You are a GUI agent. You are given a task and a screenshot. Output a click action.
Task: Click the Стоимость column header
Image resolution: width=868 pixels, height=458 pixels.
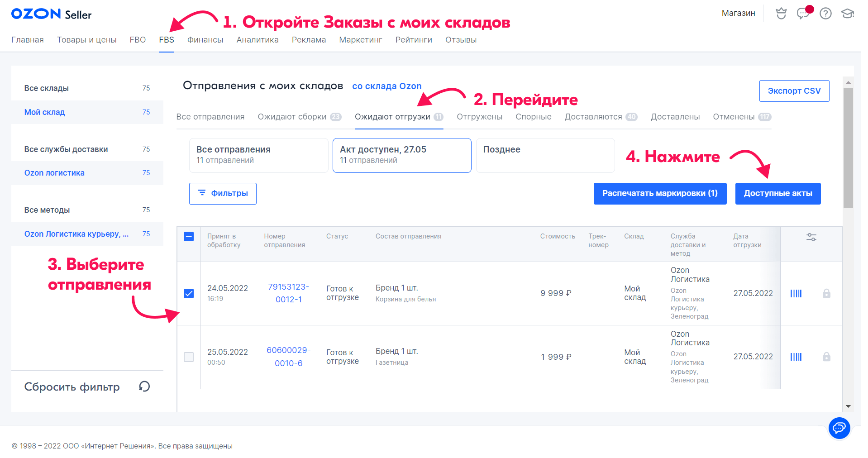click(x=558, y=236)
